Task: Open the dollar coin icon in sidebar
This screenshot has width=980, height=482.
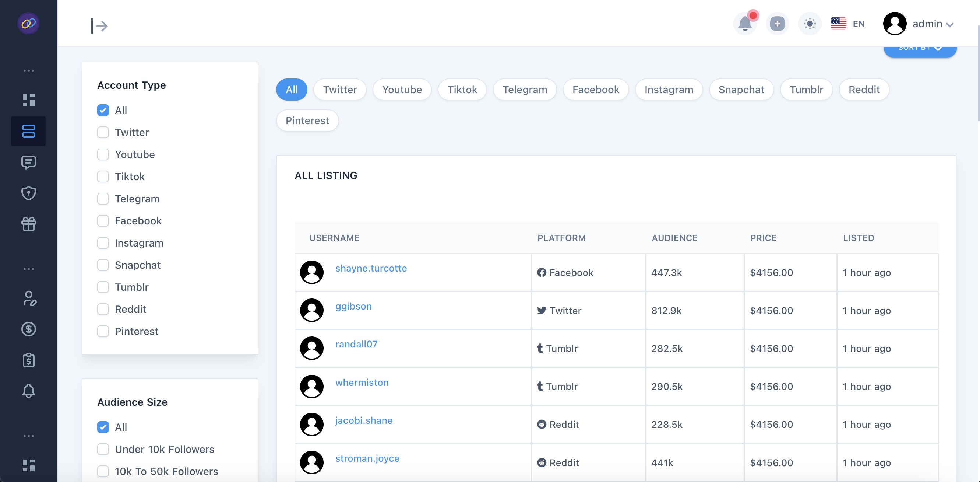Action: pos(29,329)
